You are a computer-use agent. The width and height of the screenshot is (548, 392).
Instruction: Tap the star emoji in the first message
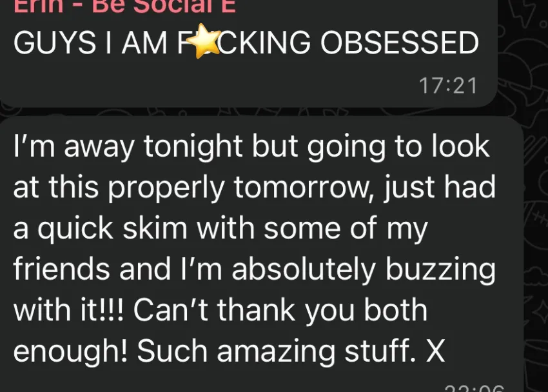tap(203, 41)
